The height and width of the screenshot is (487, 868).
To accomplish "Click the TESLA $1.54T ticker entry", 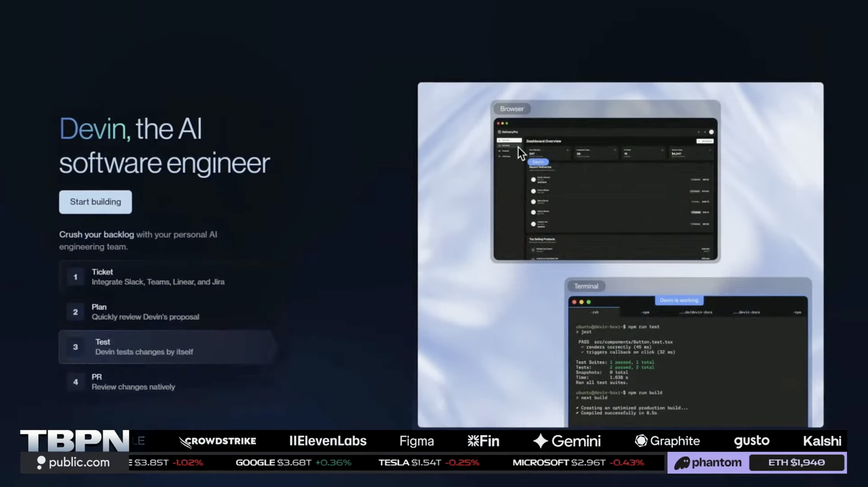I will click(429, 463).
